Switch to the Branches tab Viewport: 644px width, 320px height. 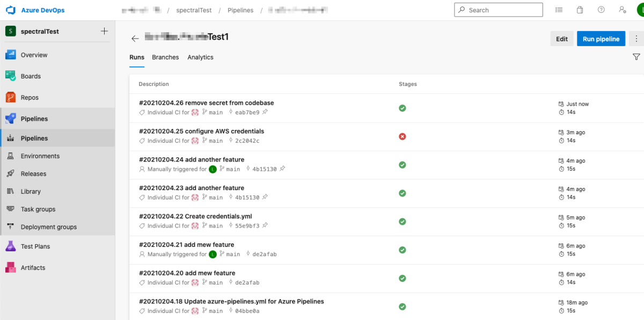(x=165, y=57)
